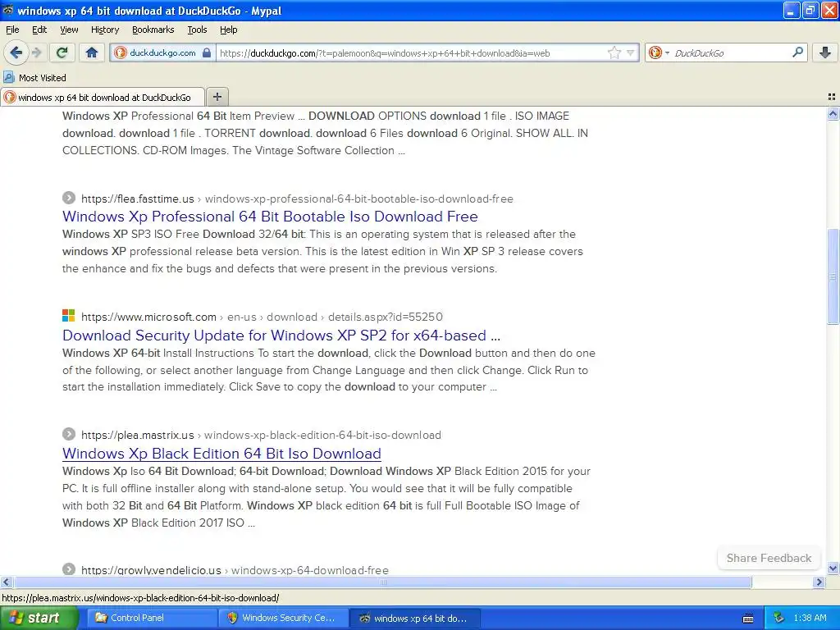The image size is (840, 630).
Task: Click the Forward arrow navigation button
Action: (37, 52)
